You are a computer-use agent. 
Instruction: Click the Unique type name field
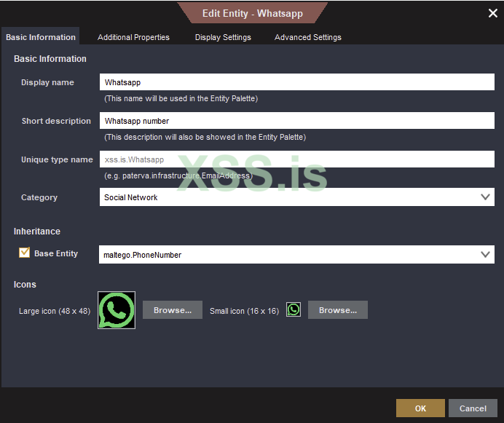pos(297,159)
